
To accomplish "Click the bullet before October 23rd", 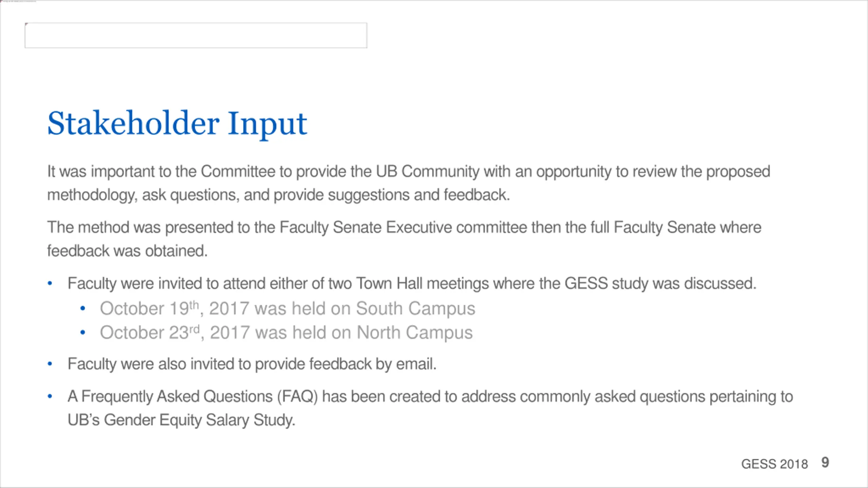I will click(x=82, y=333).
